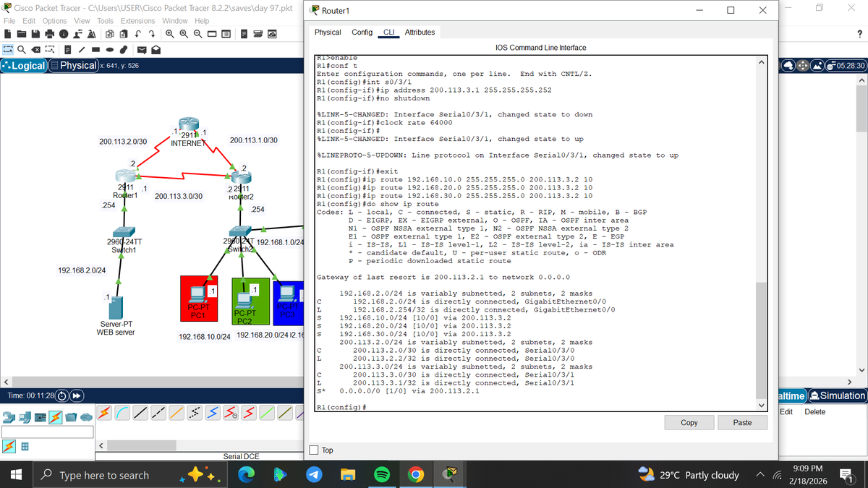Open the Physical tab in Router1
Screen dimensions: 868x488
328,33
